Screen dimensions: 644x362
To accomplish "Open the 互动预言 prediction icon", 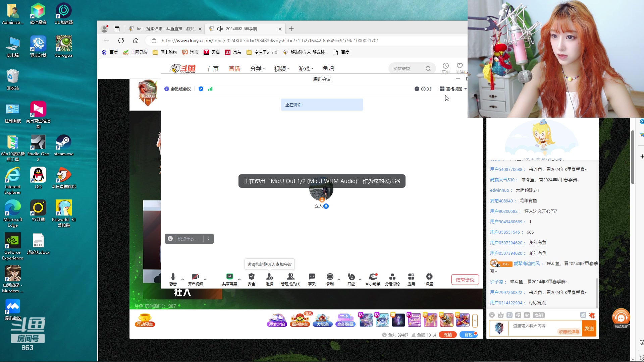I will click(x=145, y=320).
